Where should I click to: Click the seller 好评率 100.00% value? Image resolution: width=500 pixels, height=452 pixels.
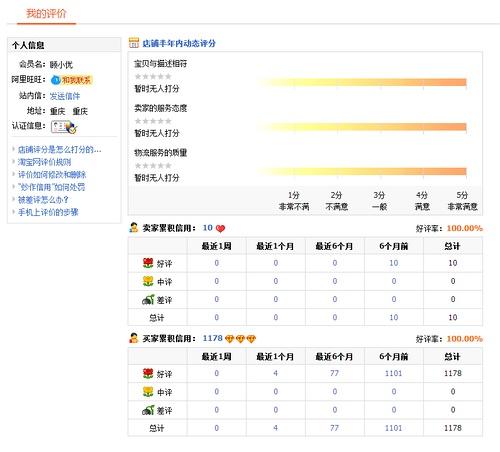tap(465, 228)
